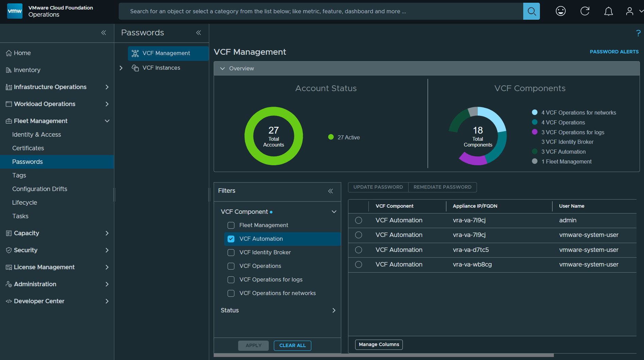The height and width of the screenshot is (360, 644).
Task: Click the VCF Instances icon
Action: (135, 68)
